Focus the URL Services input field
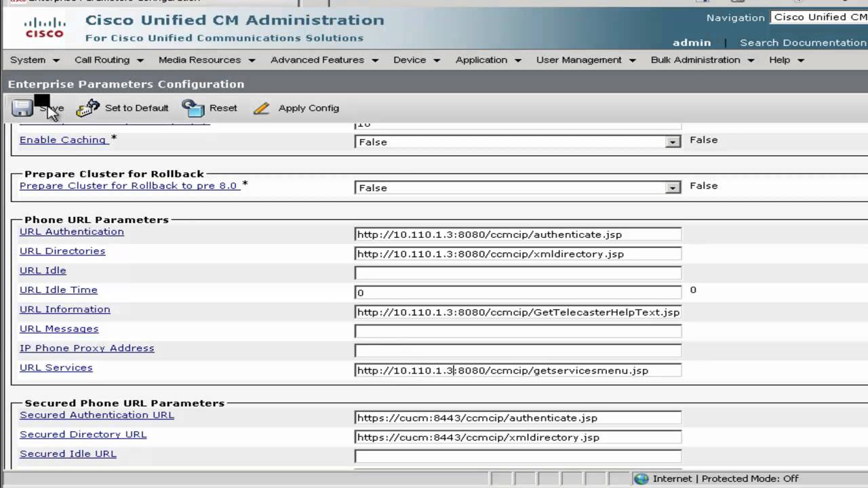Image resolution: width=868 pixels, height=488 pixels. click(518, 371)
